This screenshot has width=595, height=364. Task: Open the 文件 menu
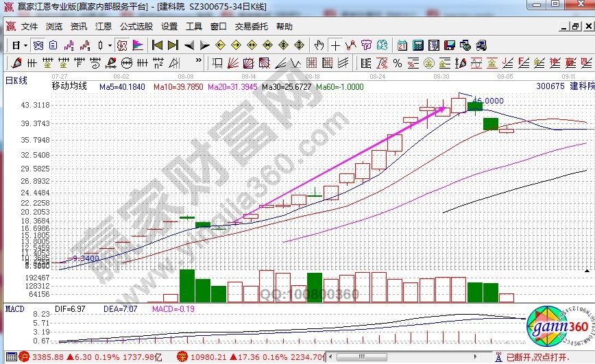point(29,27)
